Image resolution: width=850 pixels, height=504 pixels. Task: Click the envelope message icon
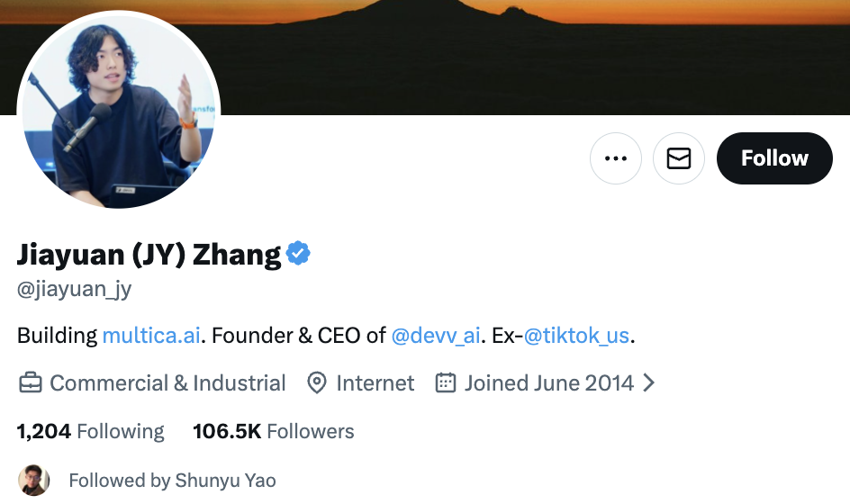[678, 158]
